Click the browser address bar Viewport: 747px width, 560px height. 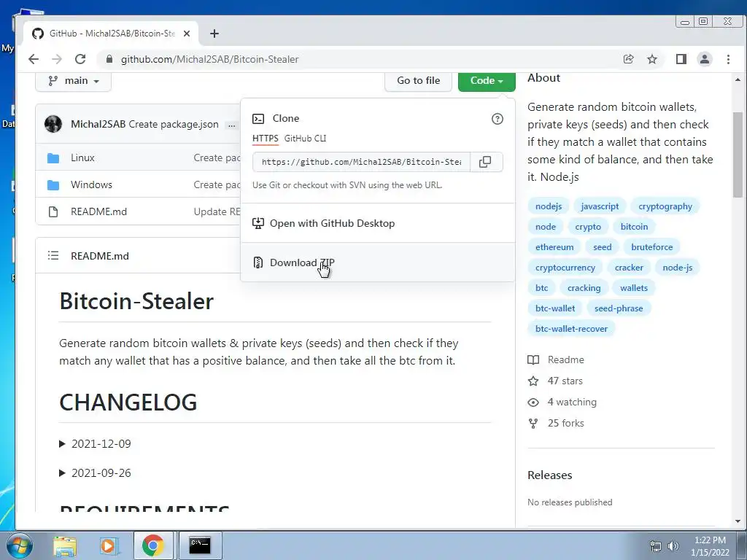357,59
